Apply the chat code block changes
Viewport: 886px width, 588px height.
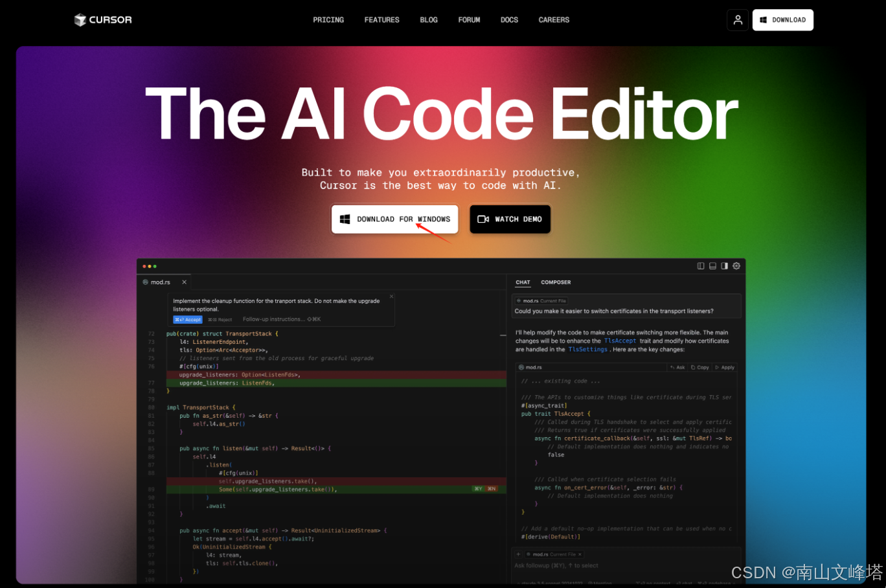tap(725, 367)
